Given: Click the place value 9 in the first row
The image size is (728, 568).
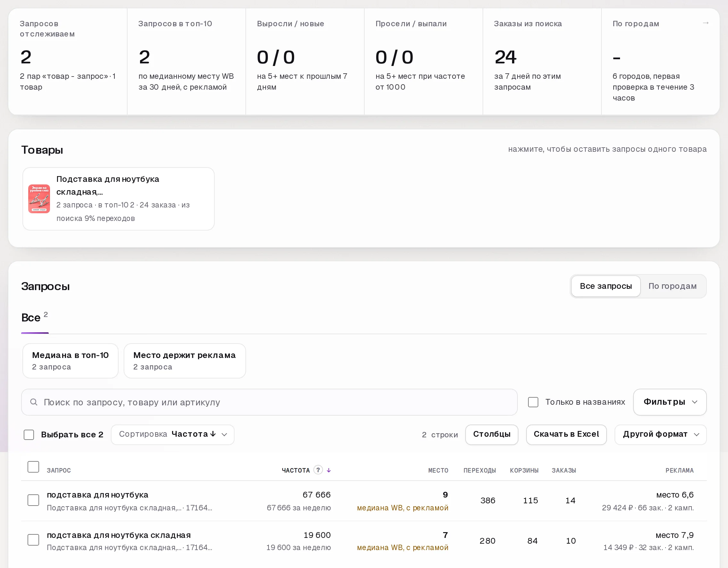Looking at the screenshot, I should pos(445,495).
